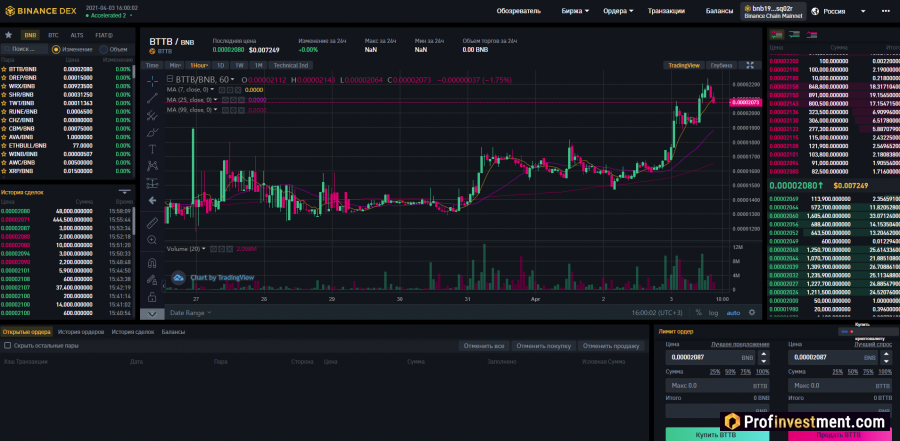Image resolution: width=900 pixels, height=441 pixels.
Task: Select the prediction and measurement tool
Action: point(152,183)
